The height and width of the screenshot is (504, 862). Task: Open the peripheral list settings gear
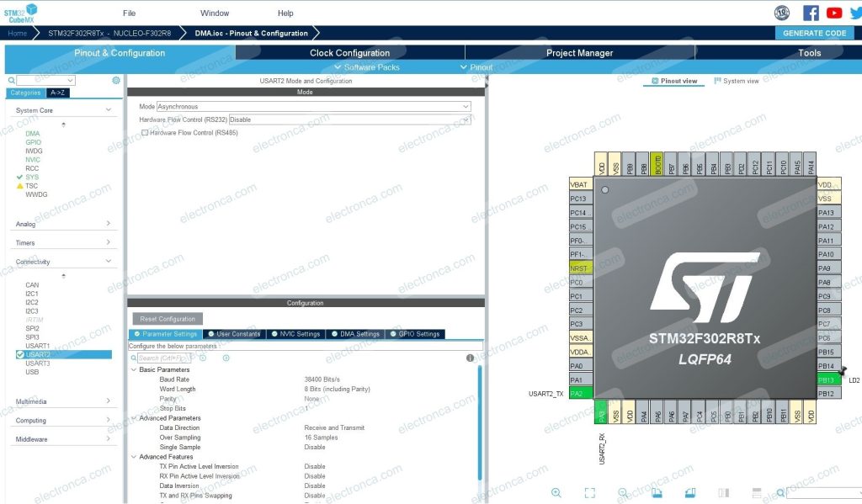pos(116,81)
